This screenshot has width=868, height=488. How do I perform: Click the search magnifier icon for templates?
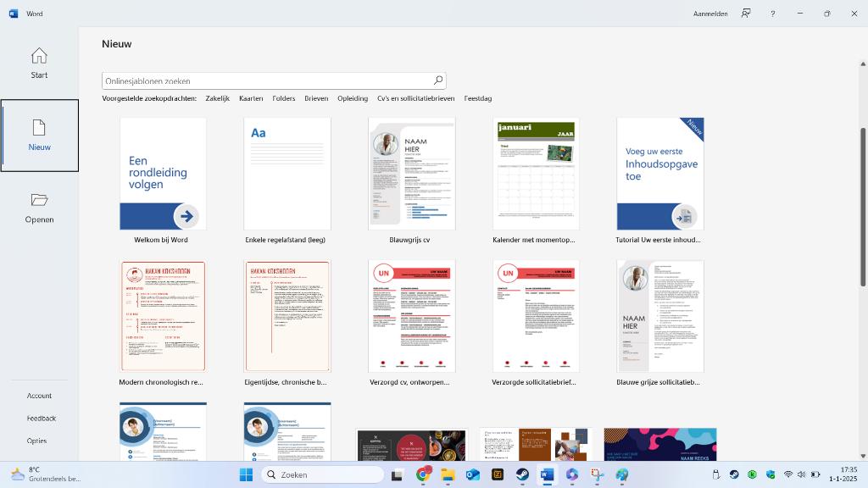(x=438, y=80)
